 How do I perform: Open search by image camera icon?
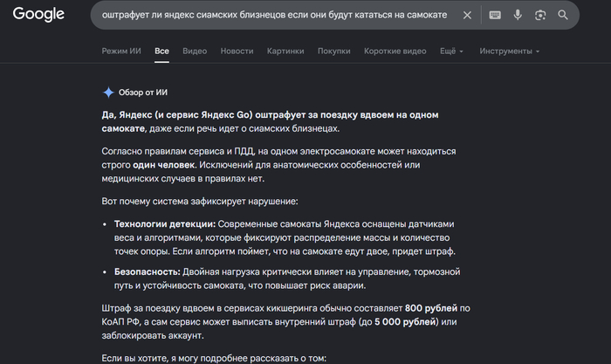540,15
